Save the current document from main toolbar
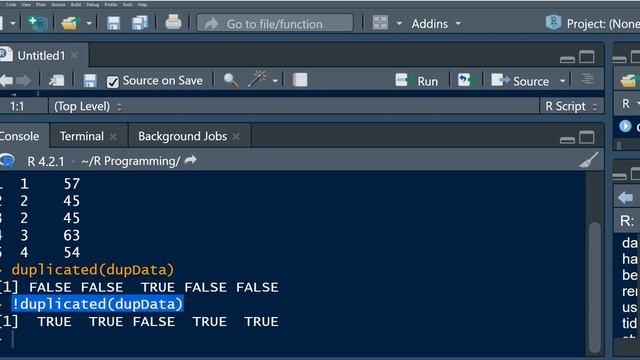 (x=113, y=23)
